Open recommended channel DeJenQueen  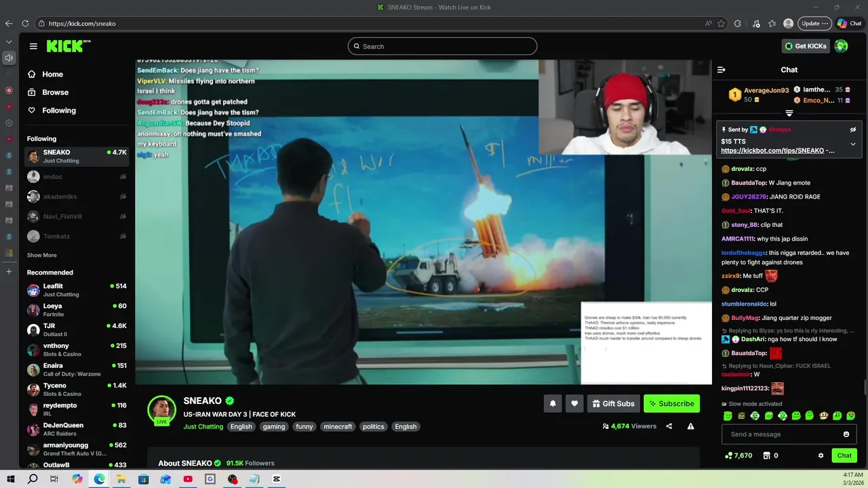click(77, 429)
